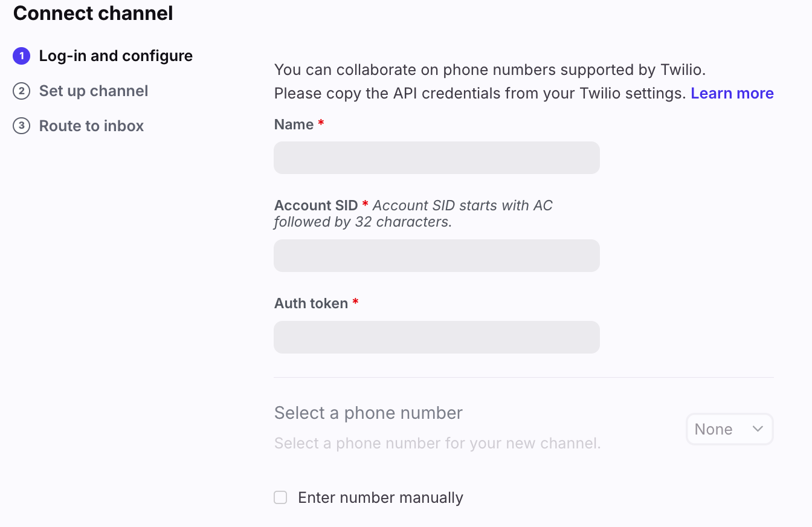
Task: Select the Log-in and configure step
Action: point(115,56)
